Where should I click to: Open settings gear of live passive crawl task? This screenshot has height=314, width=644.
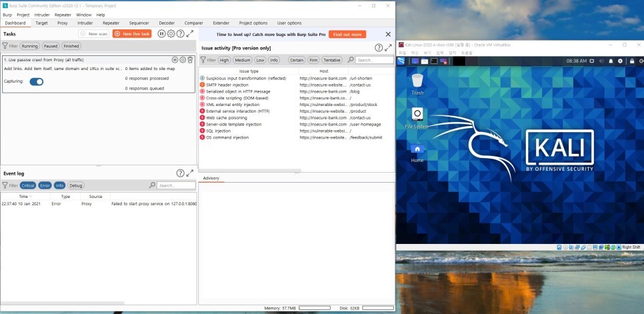click(x=183, y=60)
